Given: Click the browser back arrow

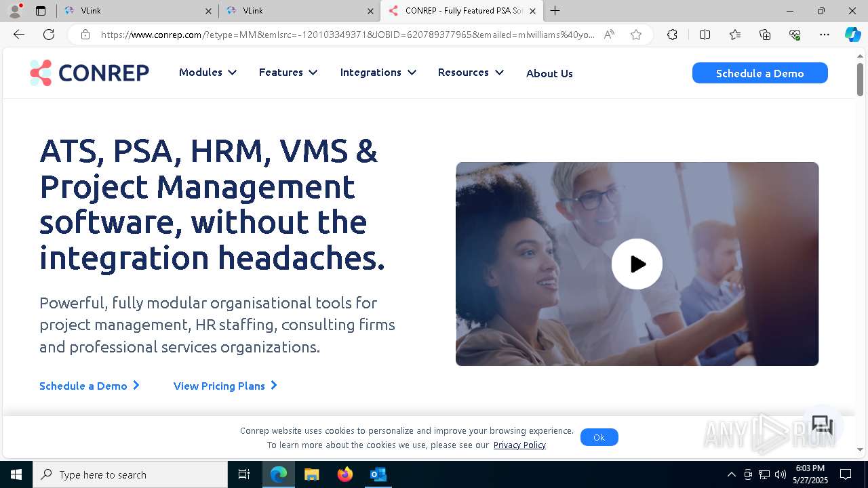Looking at the screenshot, I should tap(19, 35).
